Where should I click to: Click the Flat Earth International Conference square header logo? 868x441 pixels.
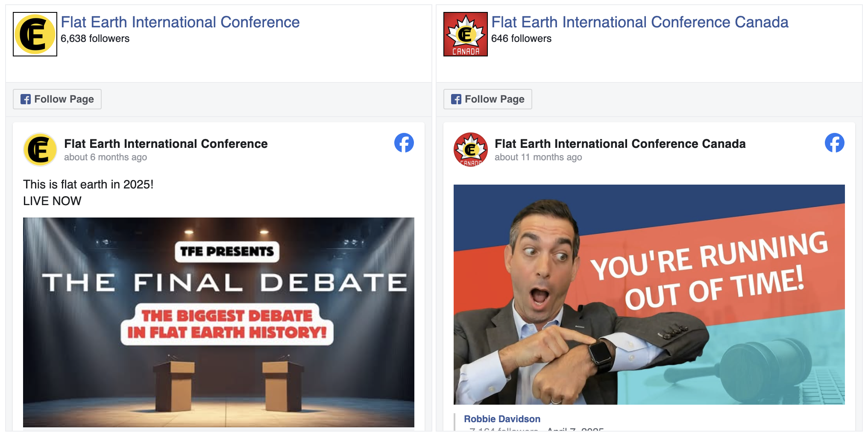(35, 34)
